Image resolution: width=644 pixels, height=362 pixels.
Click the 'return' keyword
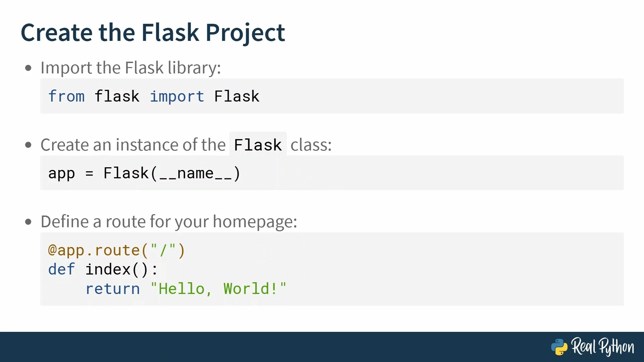point(113,289)
